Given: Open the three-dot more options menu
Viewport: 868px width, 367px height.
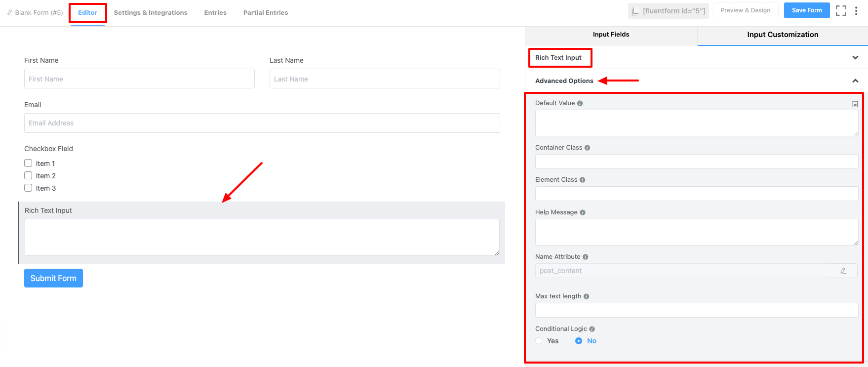Looking at the screenshot, I should (x=856, y=10).
